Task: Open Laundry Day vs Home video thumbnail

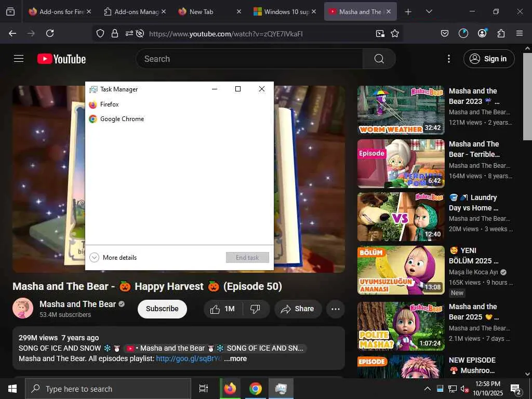Action: pyautogui.click(x=401, y=217)
